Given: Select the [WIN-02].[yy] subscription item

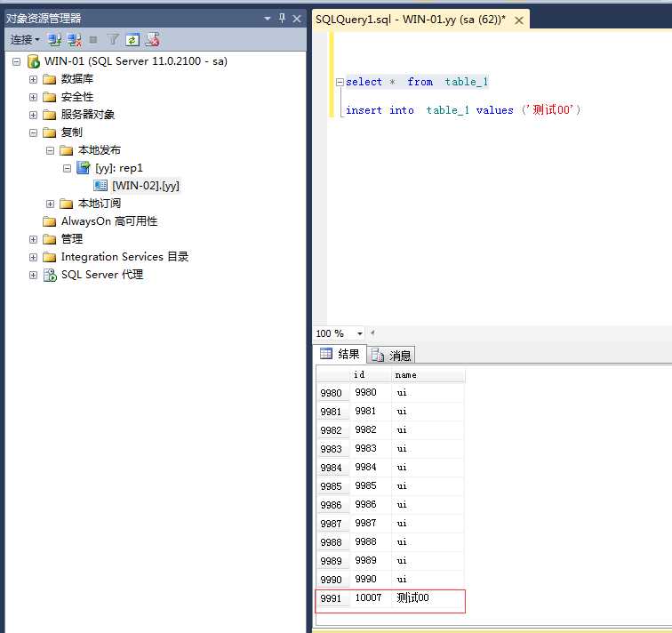Looking at the screenshot, I should coord(146,186).
